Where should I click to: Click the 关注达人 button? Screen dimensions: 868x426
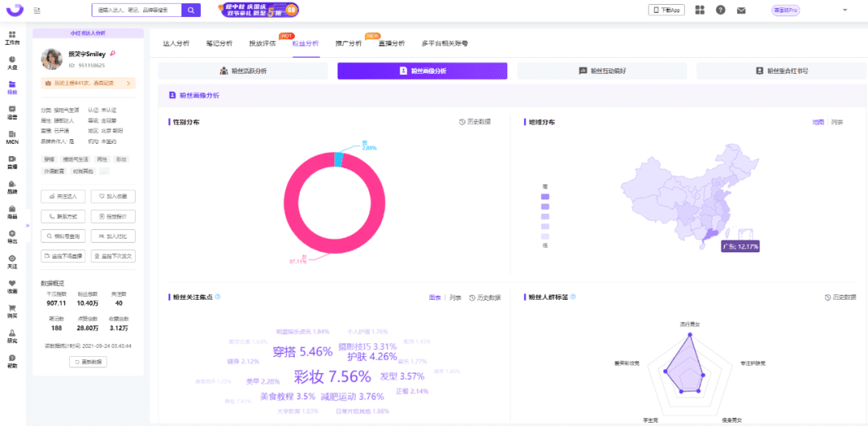[63, 196]
